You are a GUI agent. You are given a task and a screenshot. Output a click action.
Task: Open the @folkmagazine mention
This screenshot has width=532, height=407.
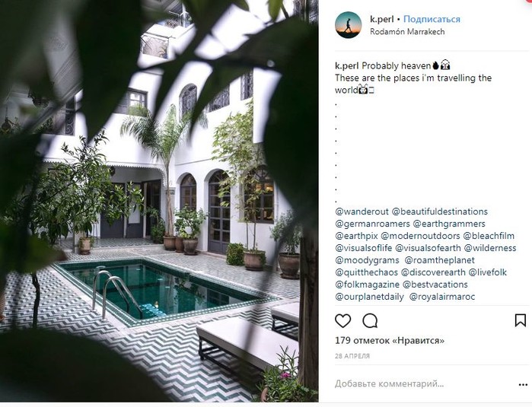(x=367, y=285)
